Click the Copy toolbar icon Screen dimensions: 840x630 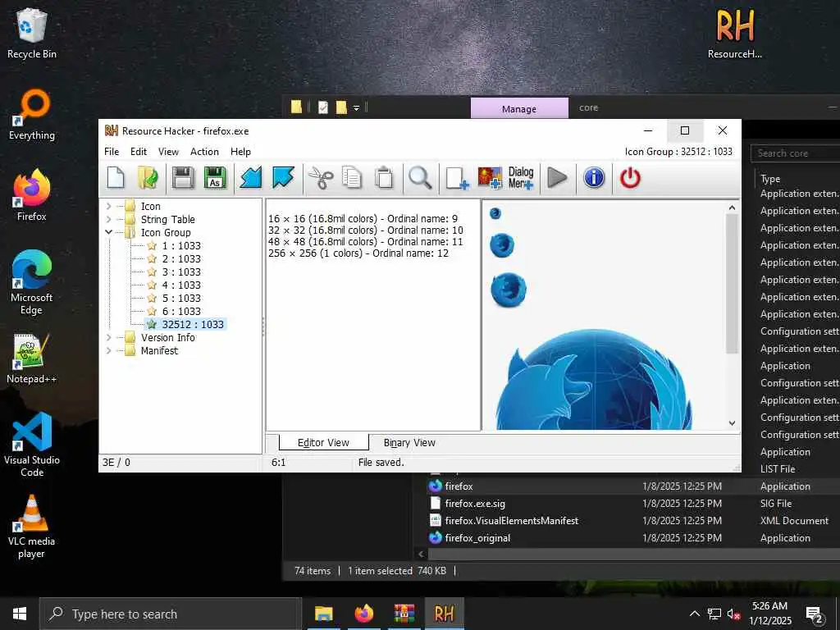[x=352, y=178]
